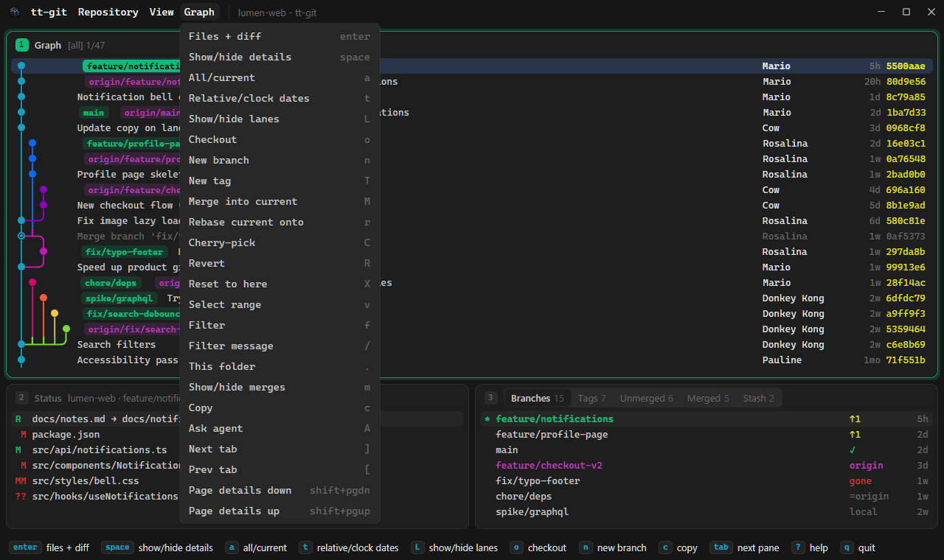Select Page details down entry
This screenshot has height=560, width=944.
[280, 490]
